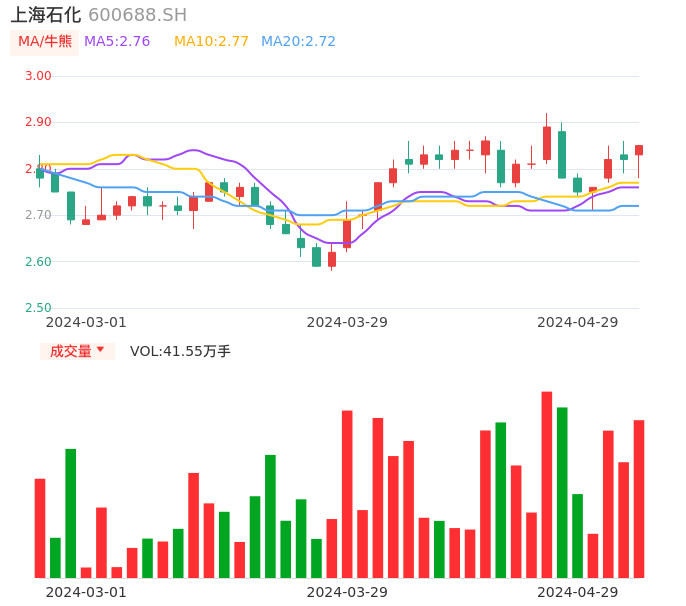Click the 2024-03-01 date under volume chart
This screenshot has height=606, width=686.
click(86, 592)
